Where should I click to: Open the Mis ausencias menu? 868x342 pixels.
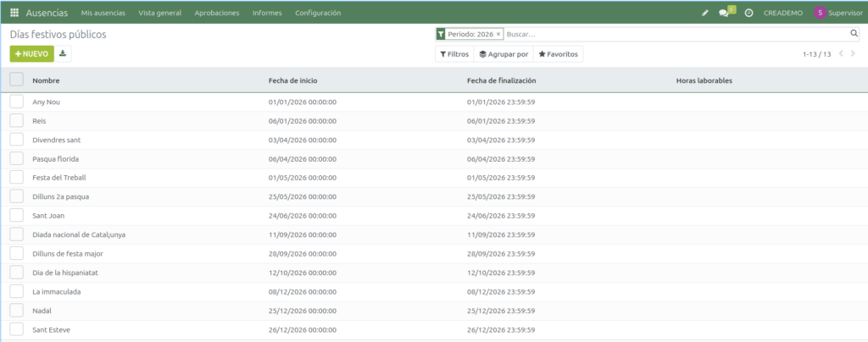[x=104, y=13]
